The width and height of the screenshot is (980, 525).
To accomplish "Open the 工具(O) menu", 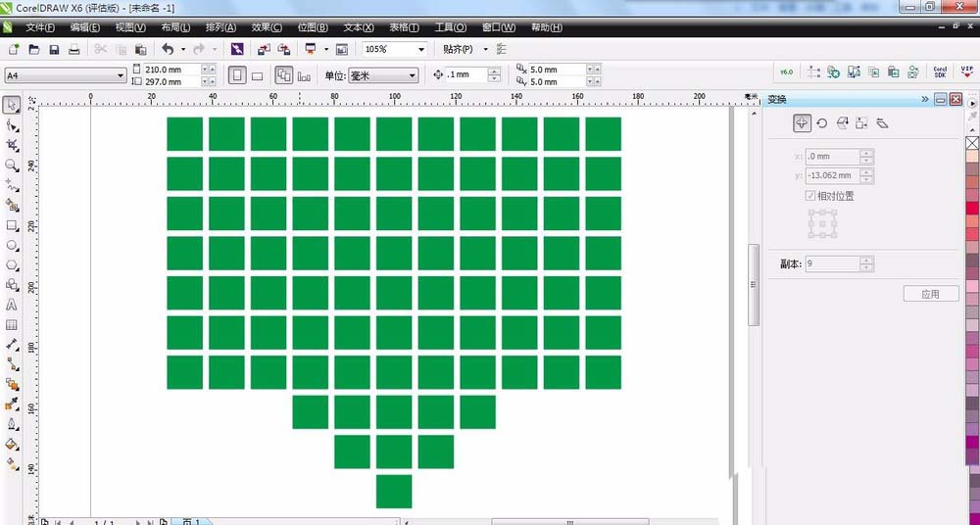I will (x=451, y=27).
